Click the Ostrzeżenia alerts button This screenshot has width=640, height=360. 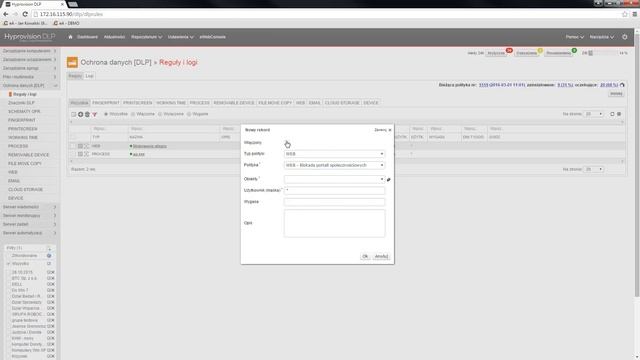(527, 53)
